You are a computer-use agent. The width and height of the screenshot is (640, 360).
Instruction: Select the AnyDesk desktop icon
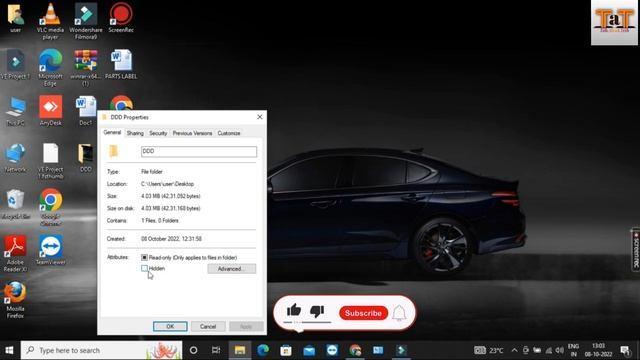coord(51,111)
